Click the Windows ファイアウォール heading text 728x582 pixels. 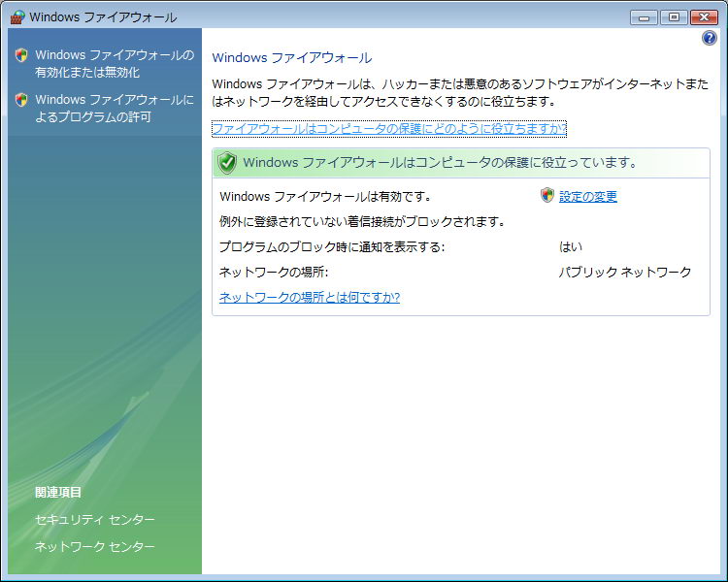point(291,58)
